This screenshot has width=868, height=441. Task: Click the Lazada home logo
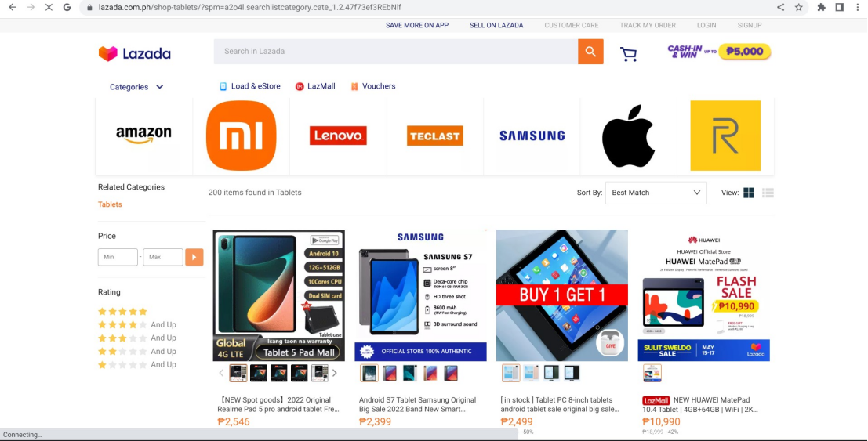tap(135, 53)
